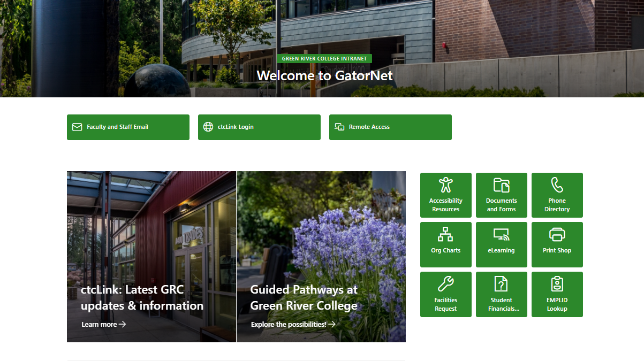This screenshot has width=644, height=361.
Task: Go to ctcLink Login button
Action: [259, 127]
